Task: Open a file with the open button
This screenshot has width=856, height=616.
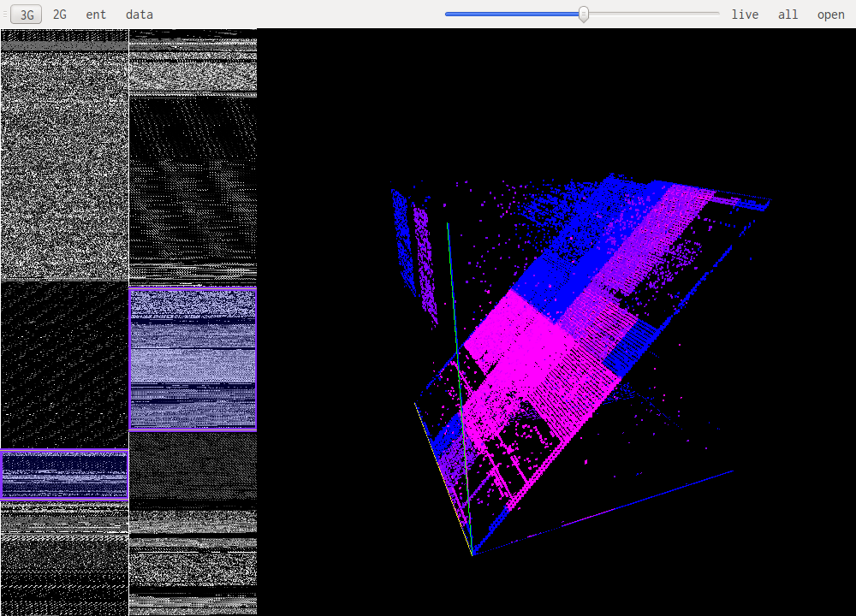Action: (830, 15)
